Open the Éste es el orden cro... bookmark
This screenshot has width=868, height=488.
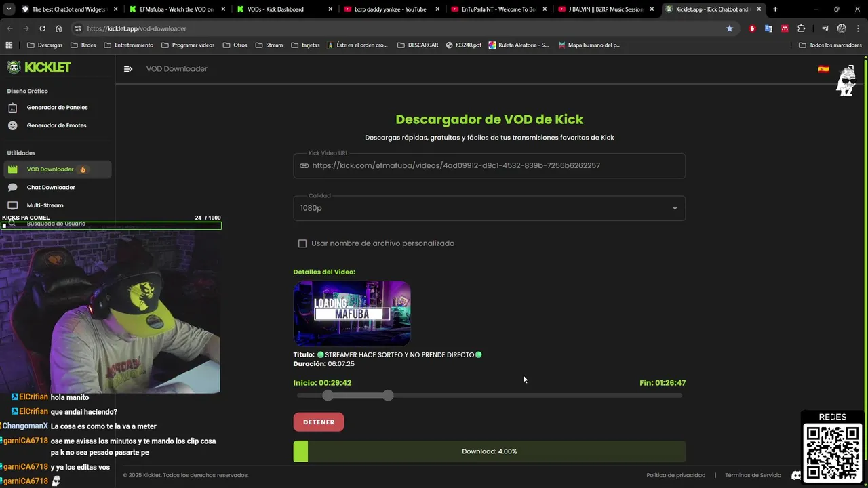[357, 45]
